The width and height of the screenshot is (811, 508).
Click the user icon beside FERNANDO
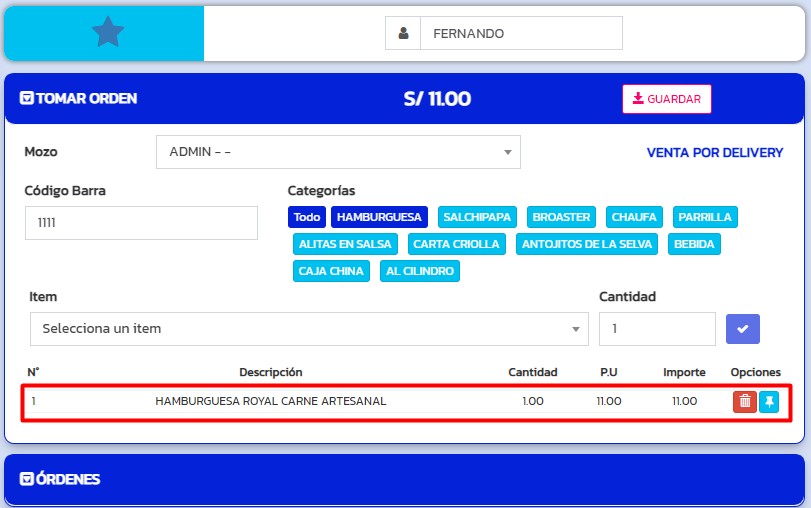403,33
